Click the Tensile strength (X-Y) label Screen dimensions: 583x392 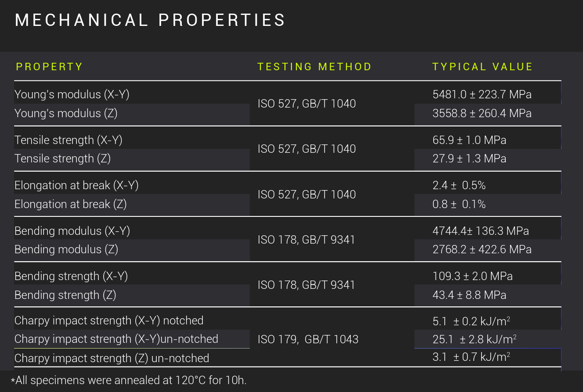pyautogui.click(x=68, y=140)
